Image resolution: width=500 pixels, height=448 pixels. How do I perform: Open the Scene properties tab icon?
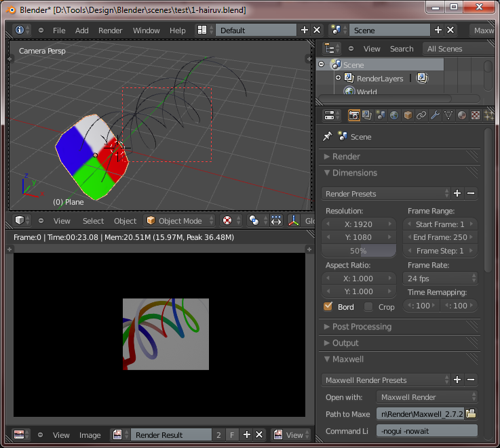[381, 115]
